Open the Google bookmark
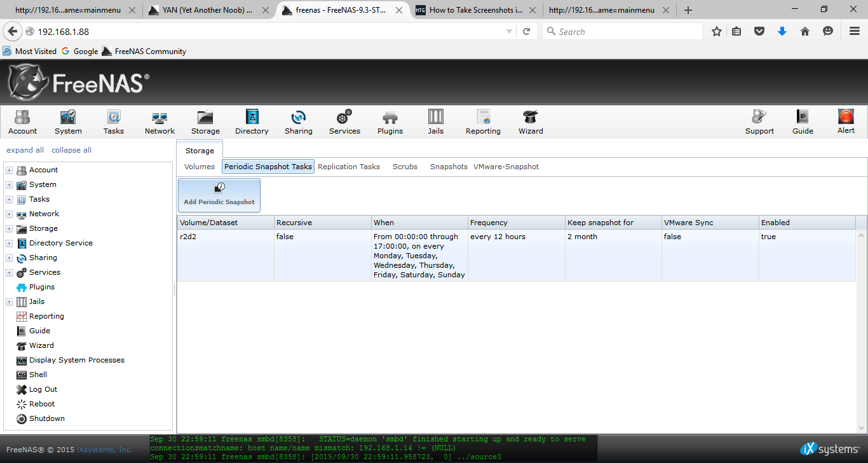The image size is (868, 463). pyautogui.click(x=79, y=52)
